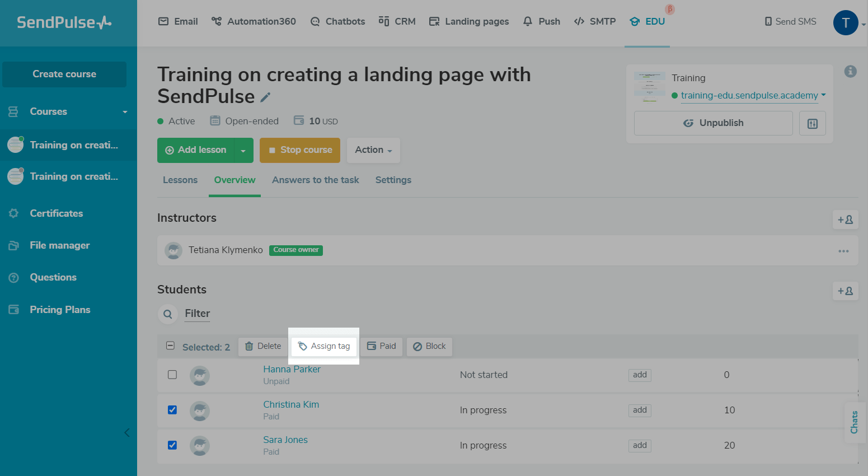Expand the Add lesson dropdown arrow

(243, 151)
